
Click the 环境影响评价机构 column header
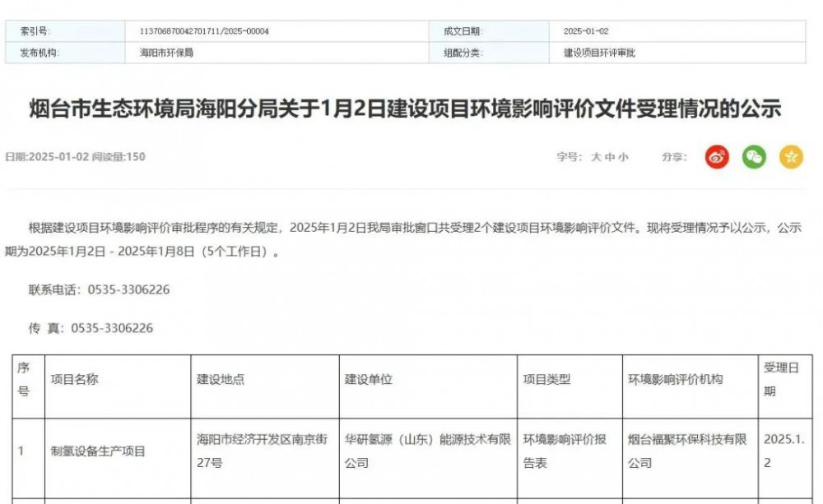[675, 379]
